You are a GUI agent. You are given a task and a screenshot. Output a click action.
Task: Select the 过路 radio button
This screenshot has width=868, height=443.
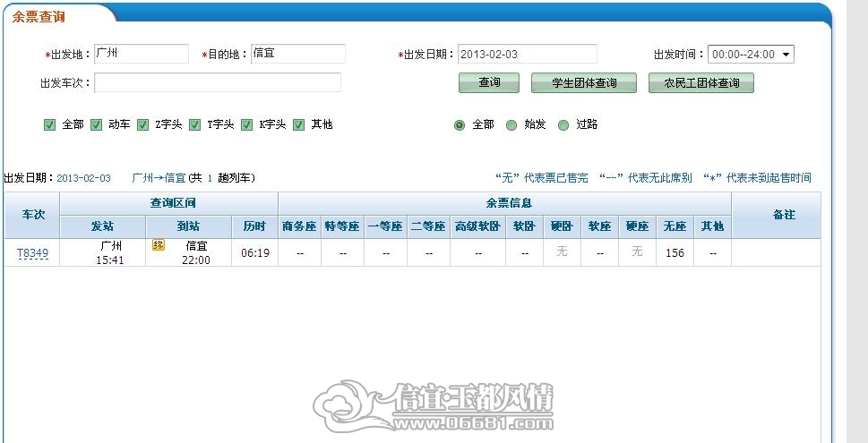563,125
